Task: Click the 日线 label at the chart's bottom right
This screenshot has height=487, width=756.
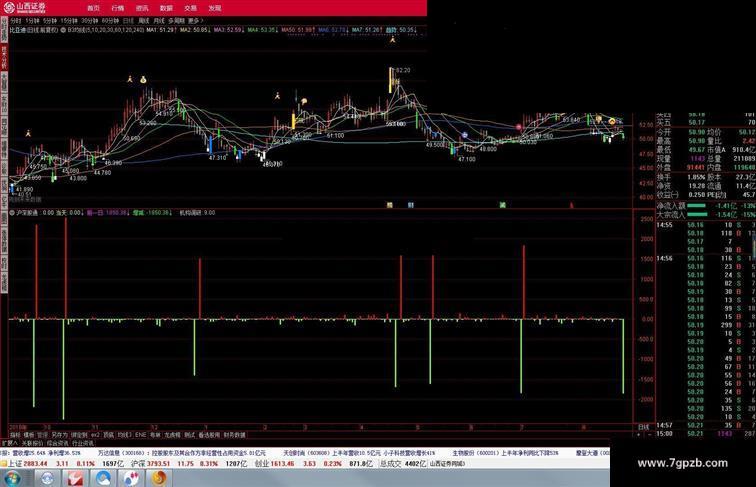Action: (644, 427)
